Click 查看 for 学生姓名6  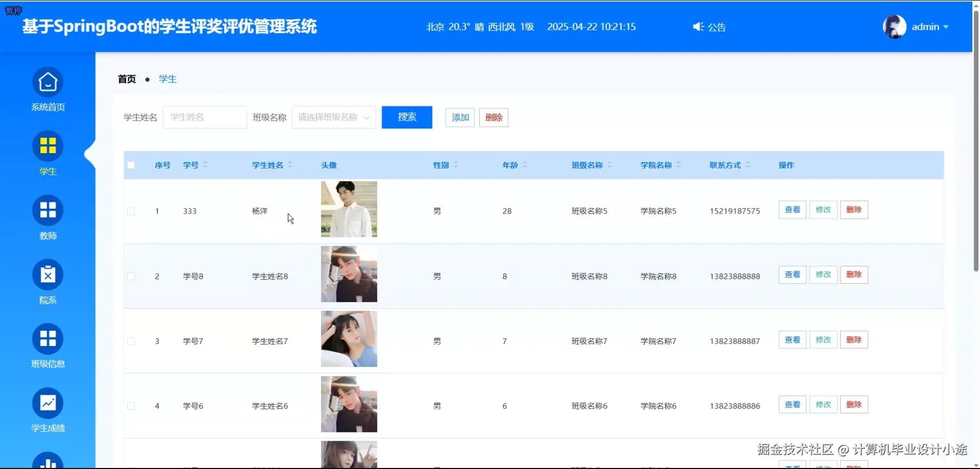pos(793,405)
